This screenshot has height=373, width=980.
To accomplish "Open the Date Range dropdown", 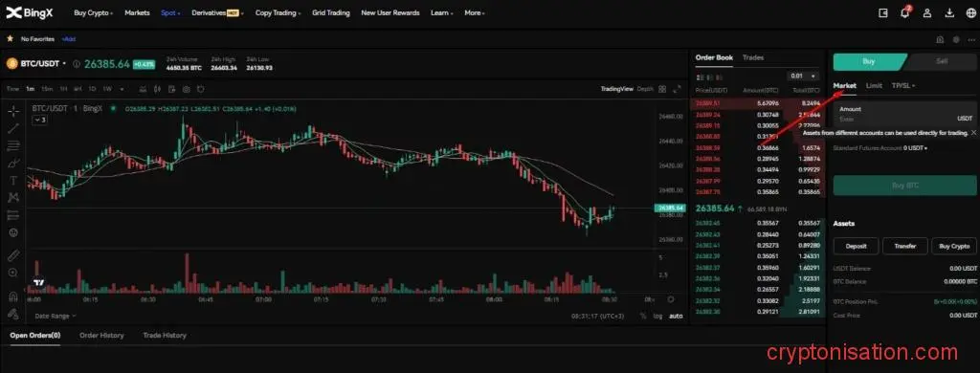I will (55, 317).
